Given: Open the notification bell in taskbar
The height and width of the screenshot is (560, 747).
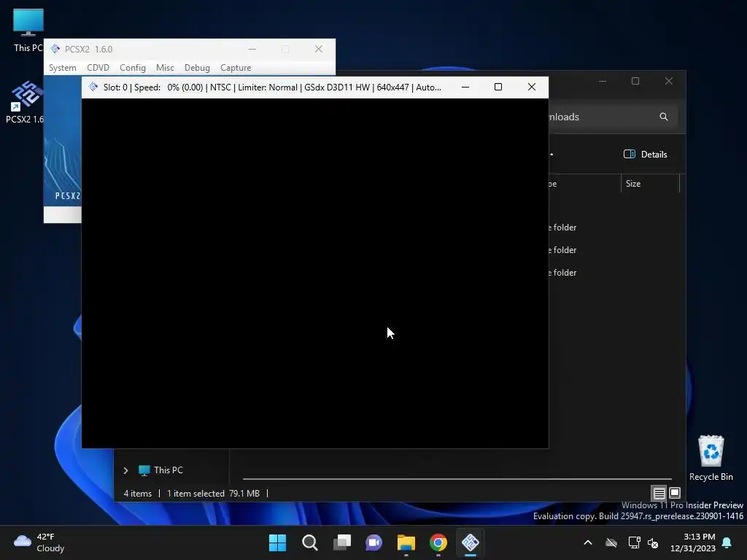Looking at the screenshot, I should (727, 542).
